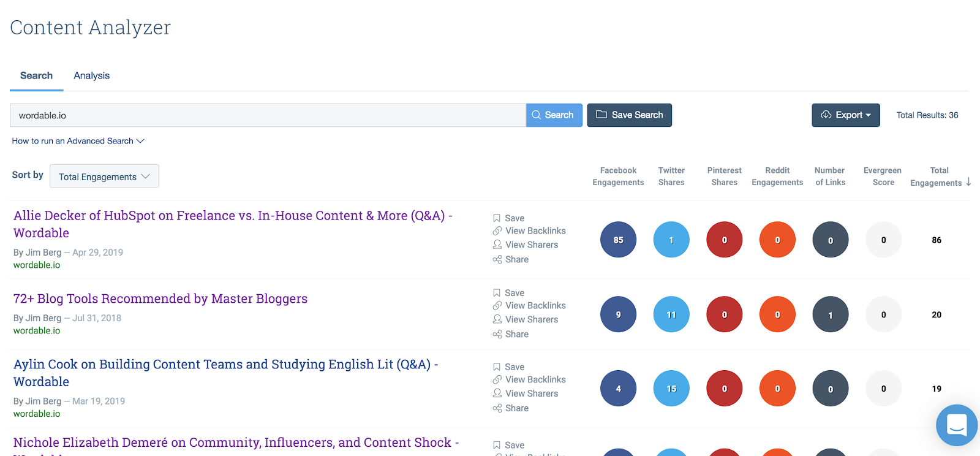
Task: Click bookmark Save icon for 72+ Blog Tools article
Action: click(x=497, y=293)
